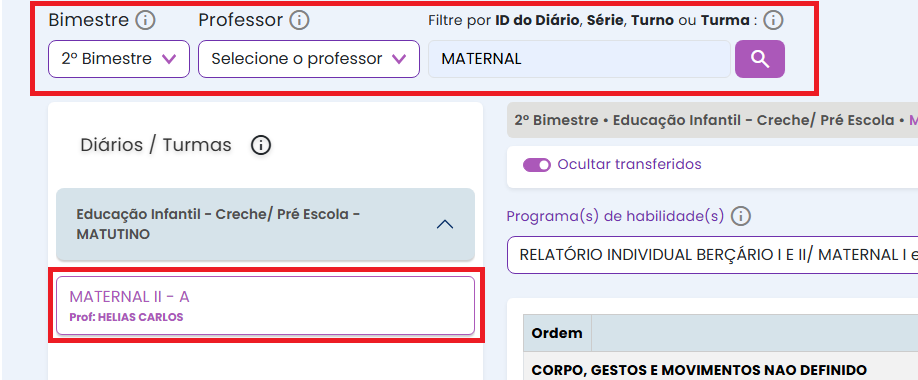Screen dimensions: 918x380
Task: Open info icon after the Turma filter label
Action: click(773, 20)
